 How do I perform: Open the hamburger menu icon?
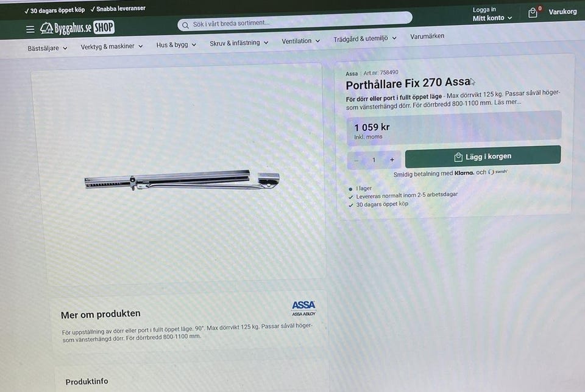tap(30, 29)
